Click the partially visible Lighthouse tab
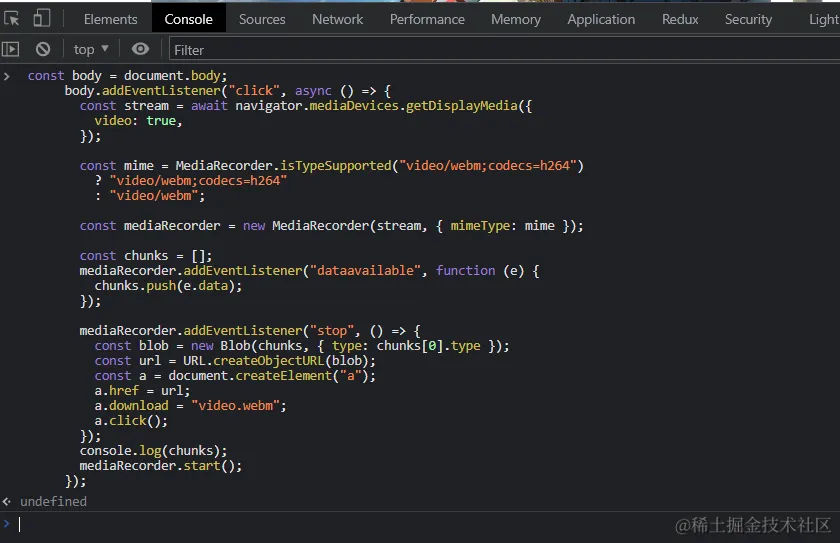This screenshot has width=840, height=543. [822, 19]
